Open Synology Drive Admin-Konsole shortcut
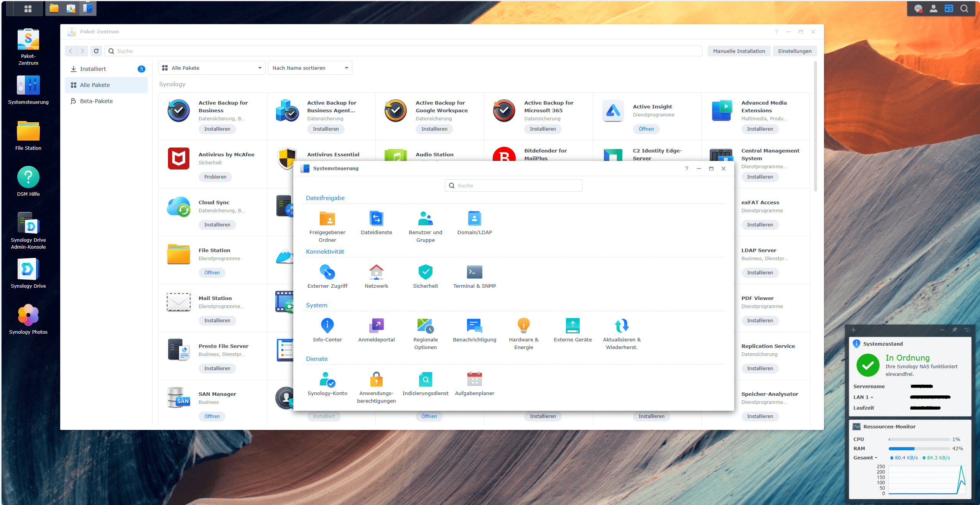Image resolution: width=980 pixels, height=505 pixels. pos(28,231)
